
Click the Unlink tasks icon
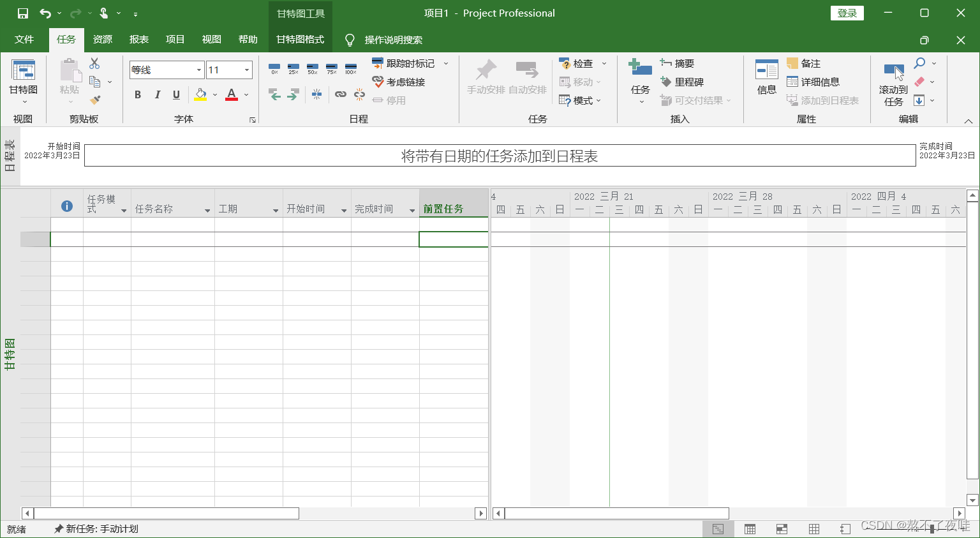tap(360, 94)
